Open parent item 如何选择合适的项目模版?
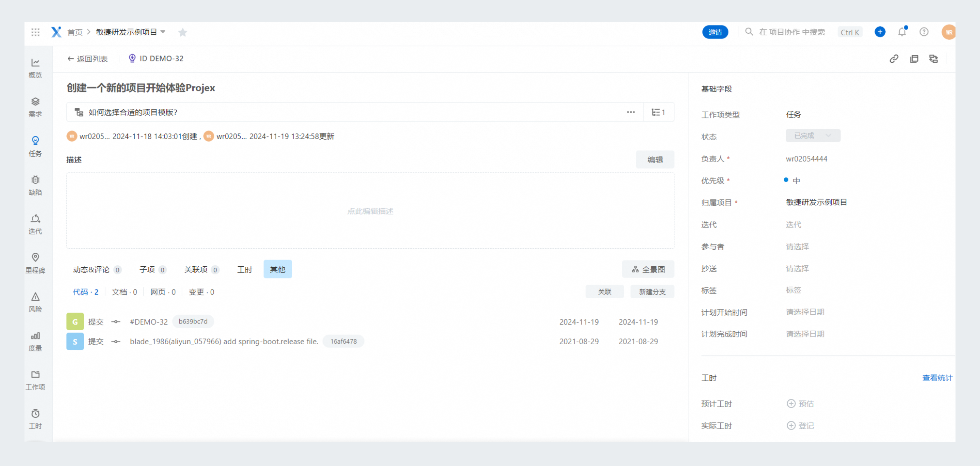The width and height of the screenshot is (980, 466). 133,112
